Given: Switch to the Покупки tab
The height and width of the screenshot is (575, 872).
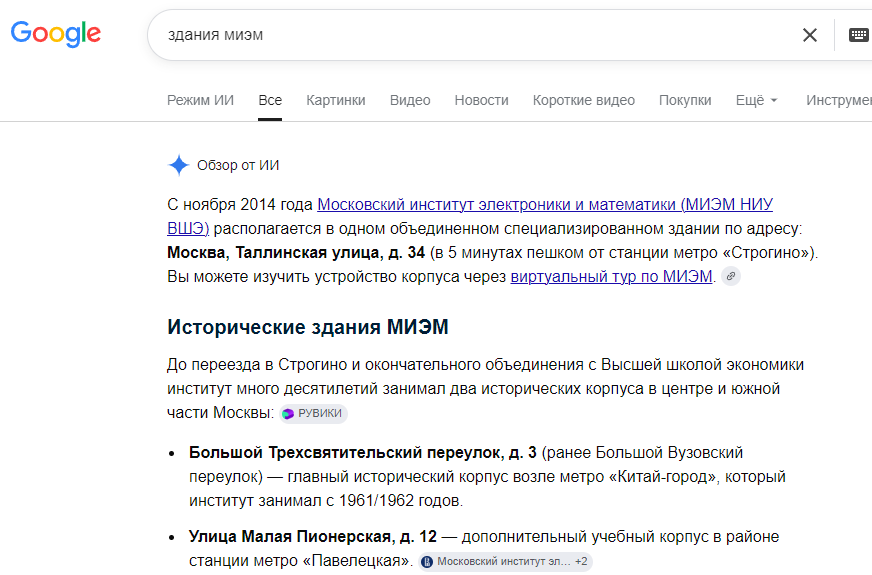Looking at the screenshot, I should (x=685, y=101).
